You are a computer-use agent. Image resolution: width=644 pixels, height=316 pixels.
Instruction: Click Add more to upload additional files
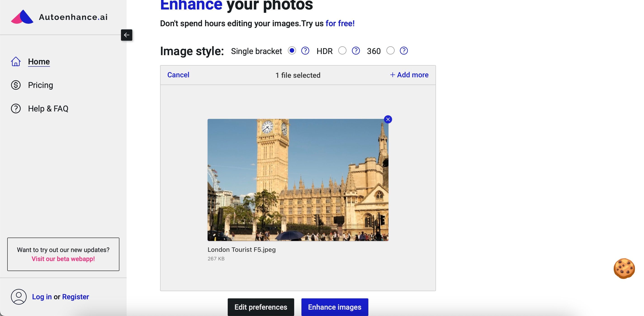tap(409, 75)
